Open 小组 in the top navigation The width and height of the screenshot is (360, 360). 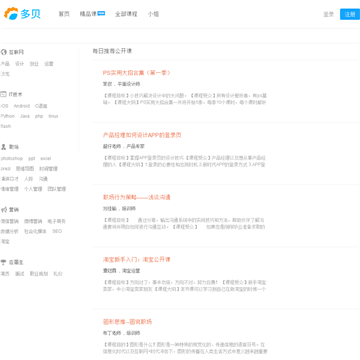[x=153, y=14]
